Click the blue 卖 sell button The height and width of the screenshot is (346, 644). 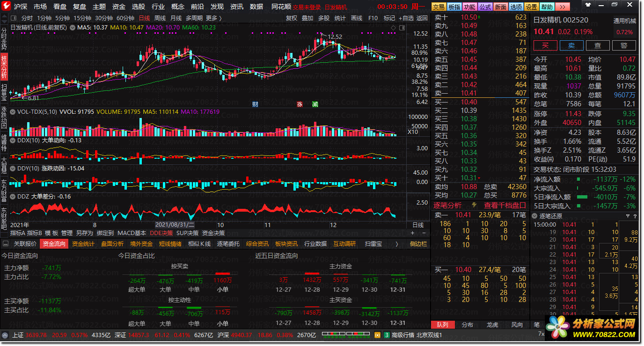point(571,45)
